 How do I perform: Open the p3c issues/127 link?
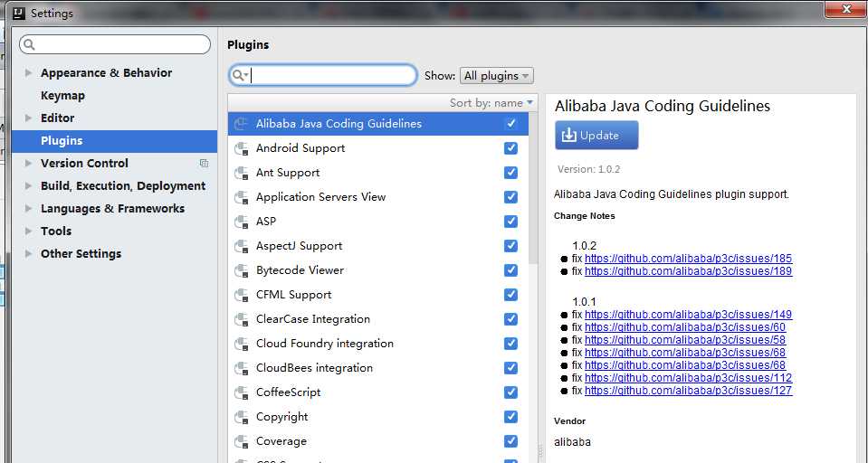(x=688, y=391)
